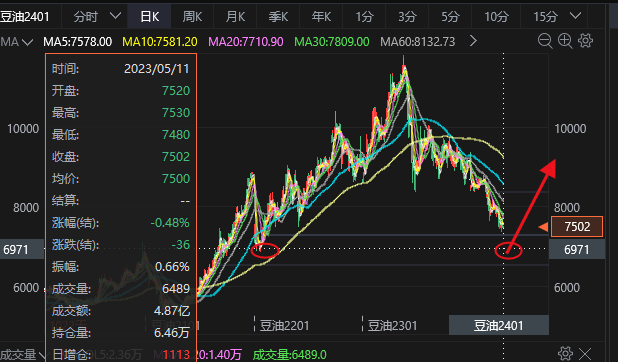This screenshot has height=362, width=618.
Task: Select the 5分 period tab
Action: 450,17
